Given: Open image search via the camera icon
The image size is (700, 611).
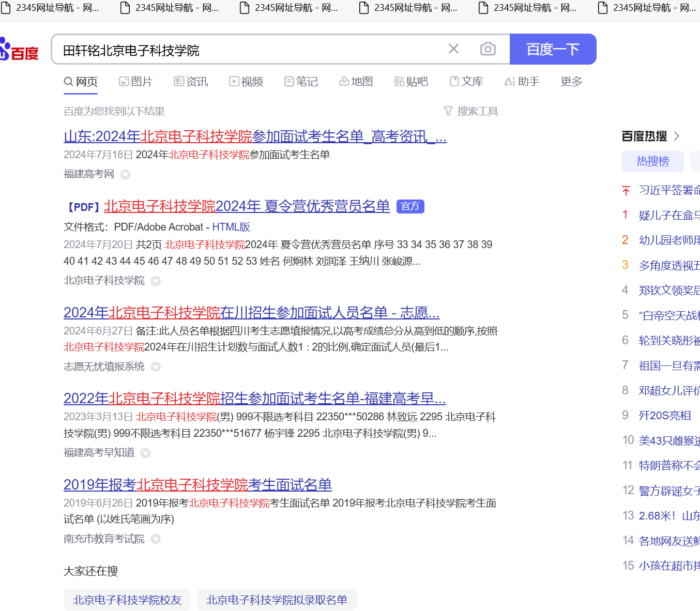Looking at the screenshot, I should [488, 49].
